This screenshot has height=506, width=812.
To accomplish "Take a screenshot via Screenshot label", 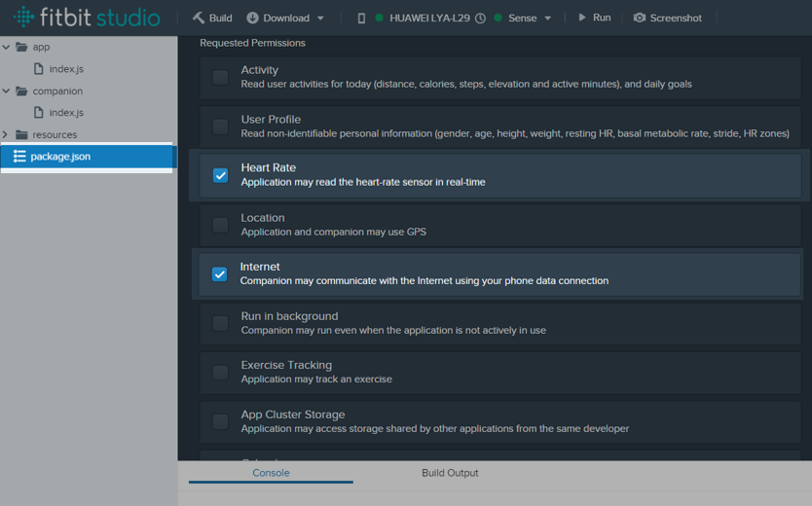I will click(676, 18).
